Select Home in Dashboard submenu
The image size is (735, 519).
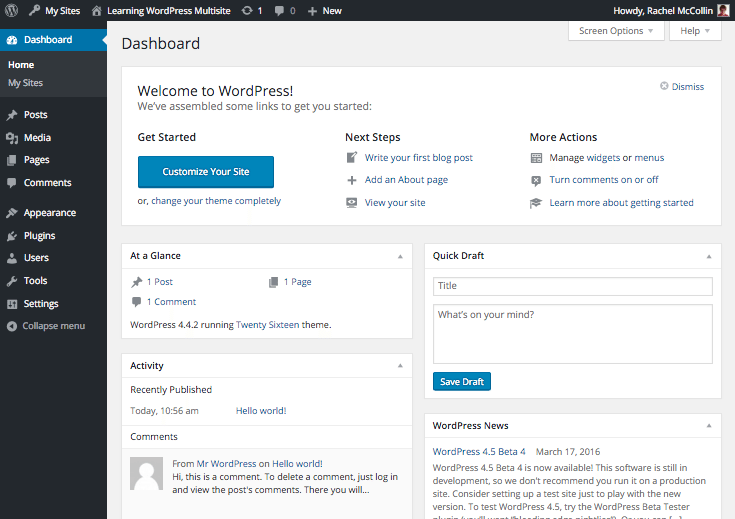[21, 65]
